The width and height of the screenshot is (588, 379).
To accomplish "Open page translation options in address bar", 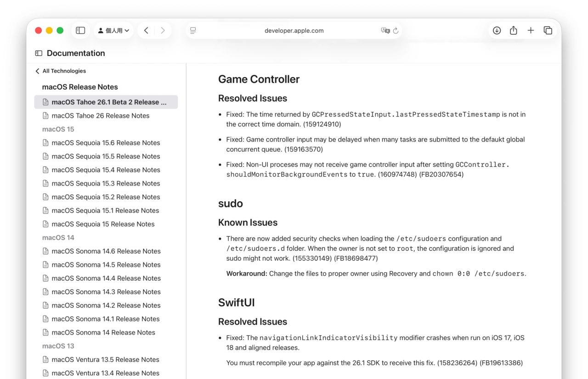I will point(385,30).
